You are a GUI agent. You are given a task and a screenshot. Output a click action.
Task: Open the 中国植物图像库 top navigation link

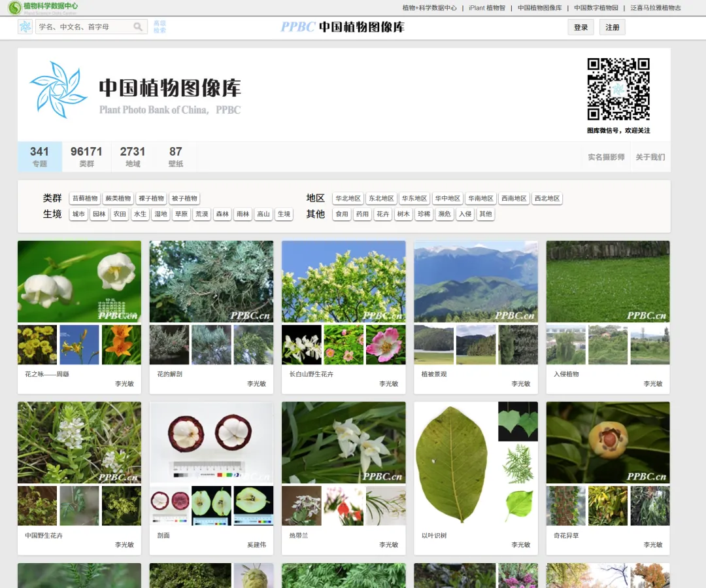[x=539, y=8]
